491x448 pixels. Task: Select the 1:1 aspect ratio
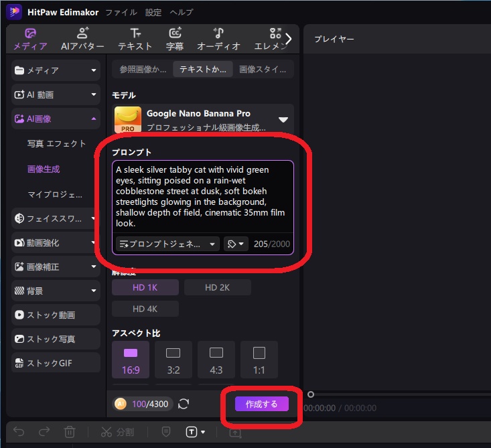pos(259,360)
